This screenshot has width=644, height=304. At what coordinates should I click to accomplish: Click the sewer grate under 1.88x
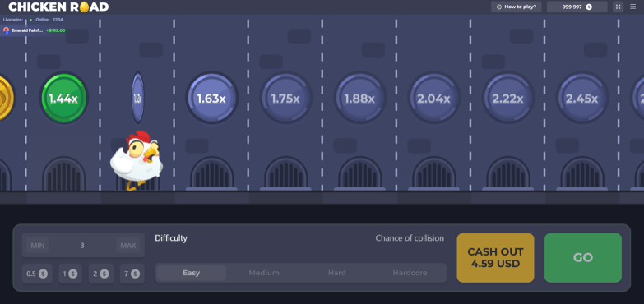(359, 173)
